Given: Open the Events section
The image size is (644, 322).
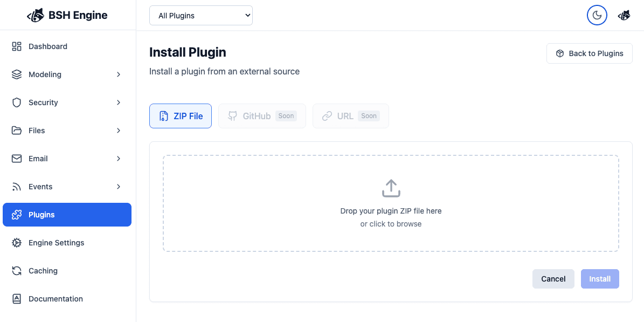Looking at the screenshot, I should (x=40, y=187).
